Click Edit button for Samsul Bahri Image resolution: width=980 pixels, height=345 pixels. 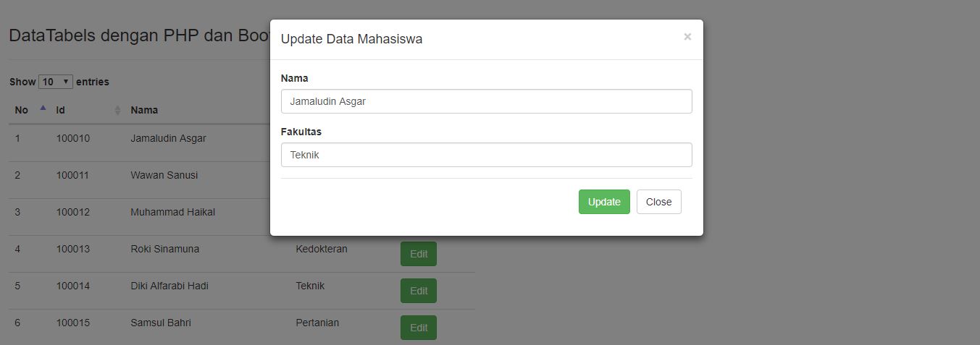tap(418, 328)
